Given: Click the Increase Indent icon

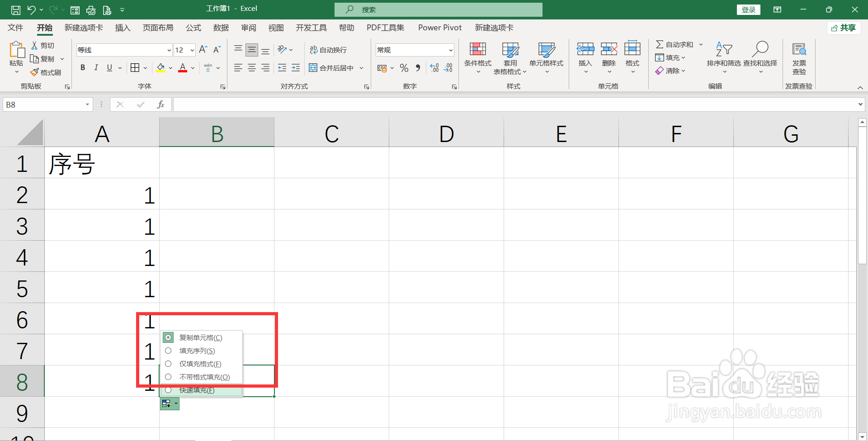Looking at the screenshot, I should point(296,68).
